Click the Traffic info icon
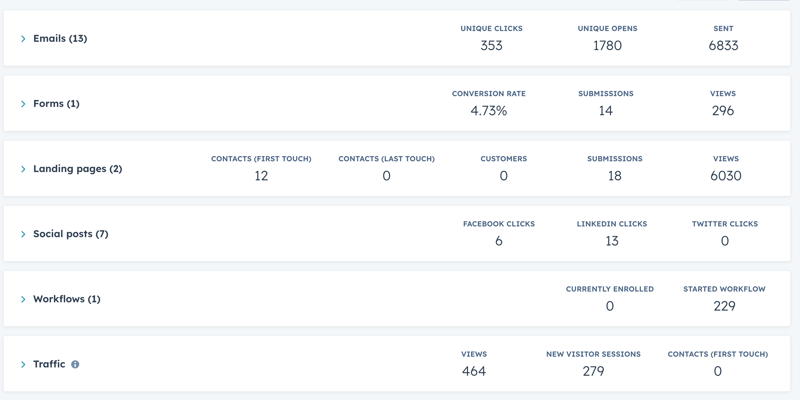Screen dimensions: 800x400 tap(75, 364)
